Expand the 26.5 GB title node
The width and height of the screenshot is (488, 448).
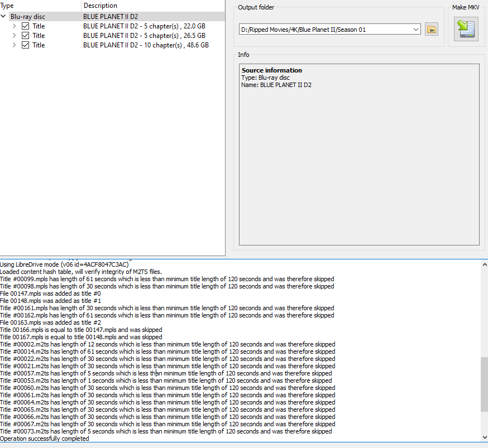coord(15,36)
